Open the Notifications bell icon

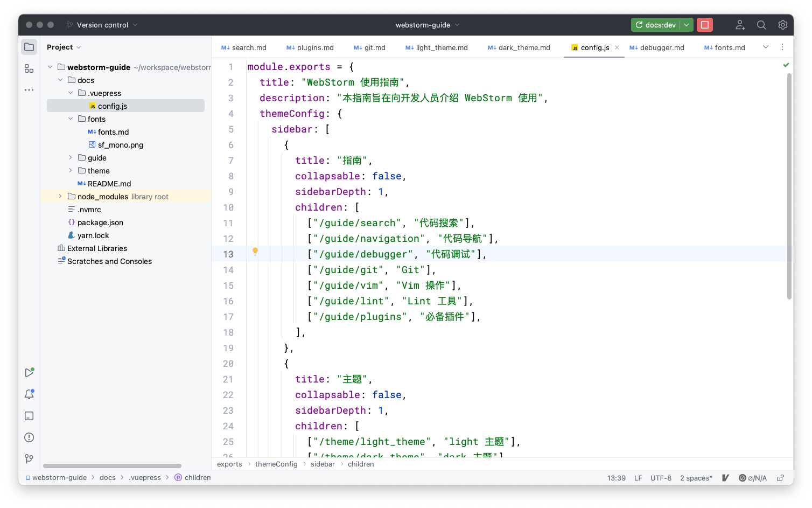pyautogui.click(x=29, y=394)
